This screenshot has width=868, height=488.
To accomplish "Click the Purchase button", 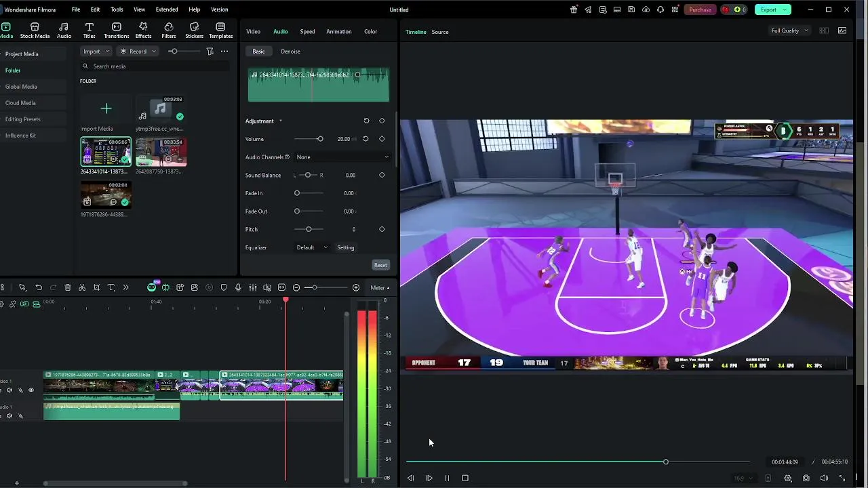I will (x=700, y=9).
